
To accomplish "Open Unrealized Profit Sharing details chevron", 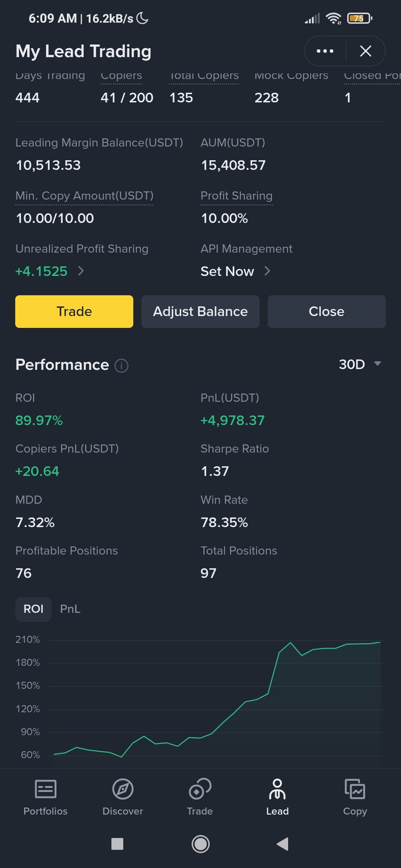I will coord(81,271).
